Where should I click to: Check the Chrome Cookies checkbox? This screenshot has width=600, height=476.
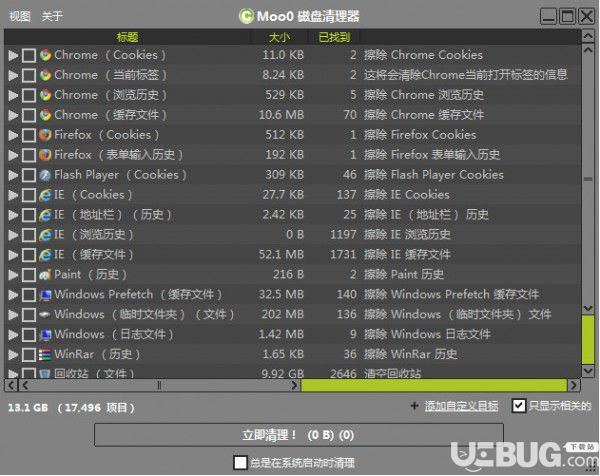pos(29,55)
